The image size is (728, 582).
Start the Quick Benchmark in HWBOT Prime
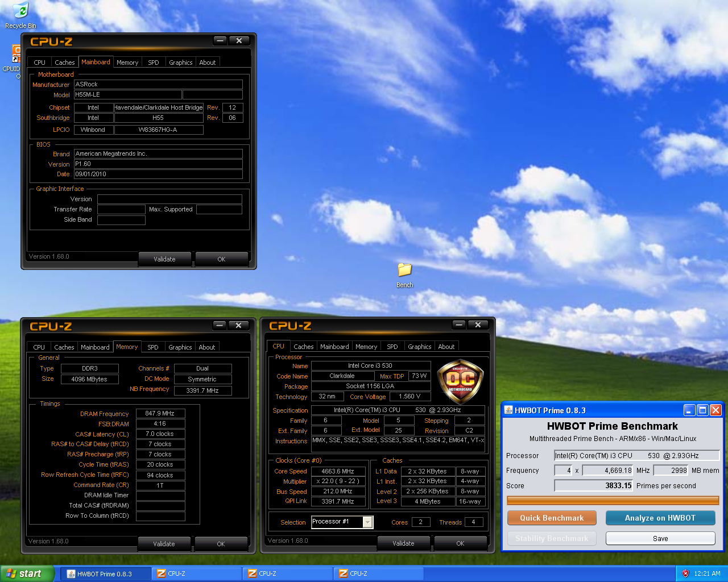[x=552, y=518]
